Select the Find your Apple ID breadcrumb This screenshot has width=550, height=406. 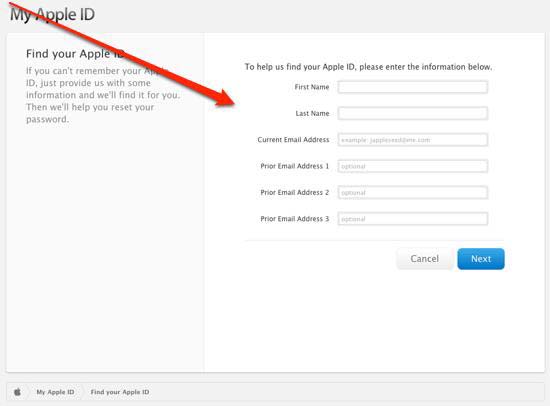click(120, 392)
